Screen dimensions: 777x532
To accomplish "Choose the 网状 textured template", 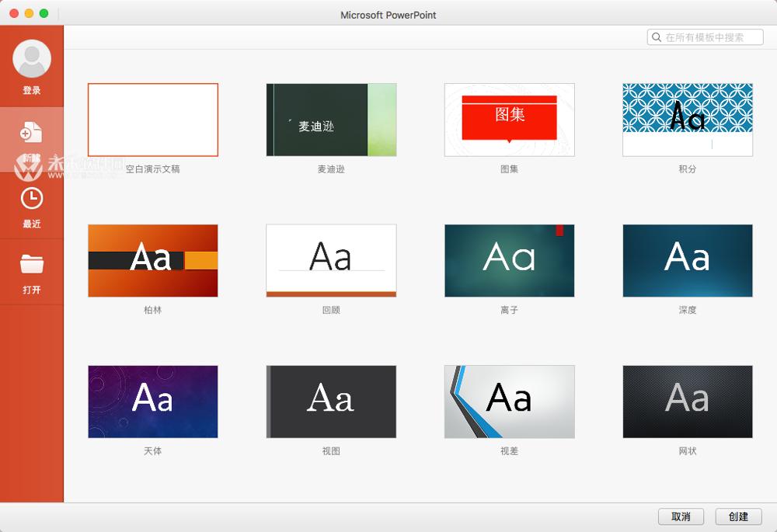I will click(687, 401).
